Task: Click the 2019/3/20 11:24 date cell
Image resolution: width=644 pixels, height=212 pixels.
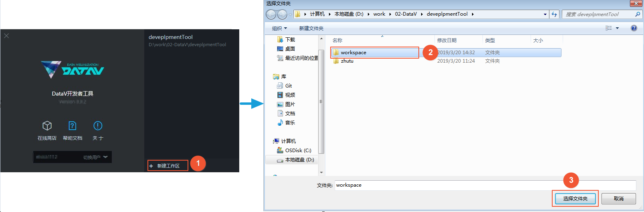Action: click(456, 61)
